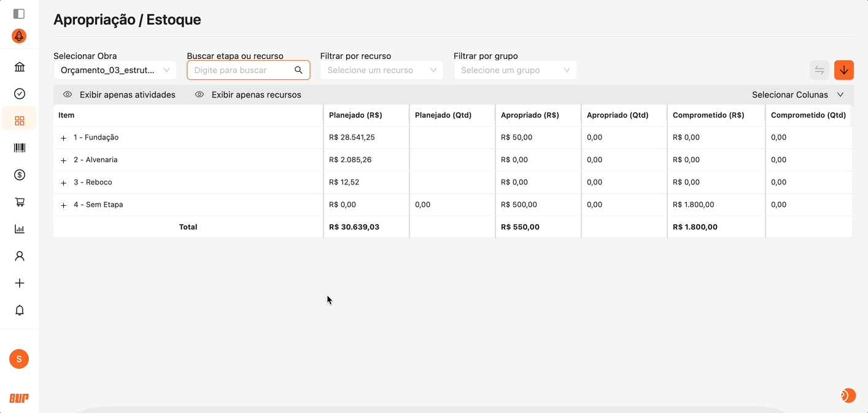This screenshot has height=413, width=868.
Task: Expand the 2 - Alvenaria row
Action: (63, 160)
